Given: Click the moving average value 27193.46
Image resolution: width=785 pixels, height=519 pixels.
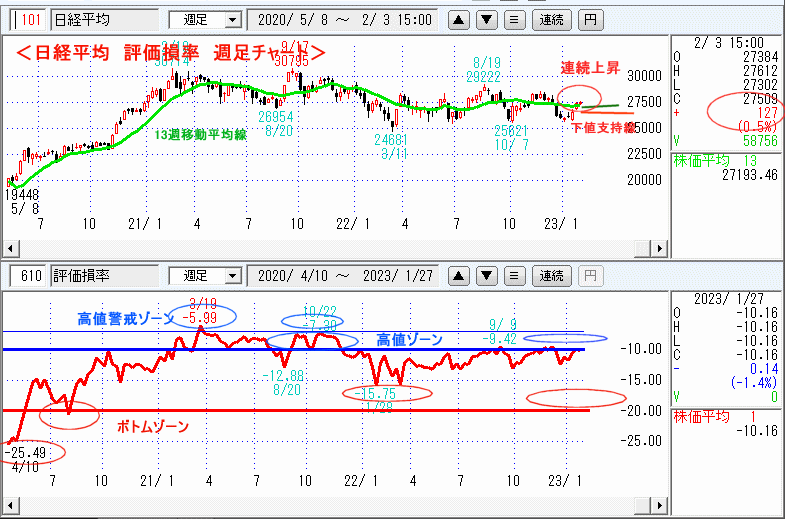Looking at the screenshot, I should 750,175.
